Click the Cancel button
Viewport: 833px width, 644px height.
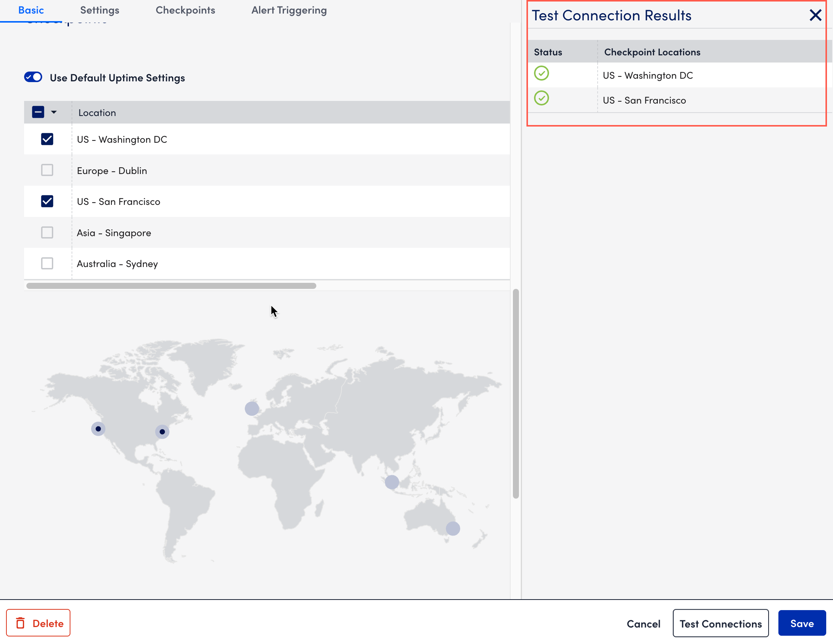(x=644, y=623)
